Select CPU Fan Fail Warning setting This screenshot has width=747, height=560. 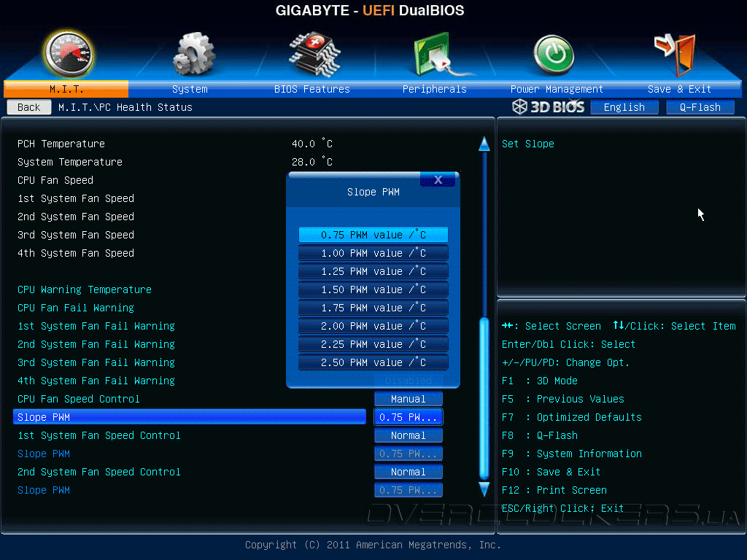click(x=76, y=308)
